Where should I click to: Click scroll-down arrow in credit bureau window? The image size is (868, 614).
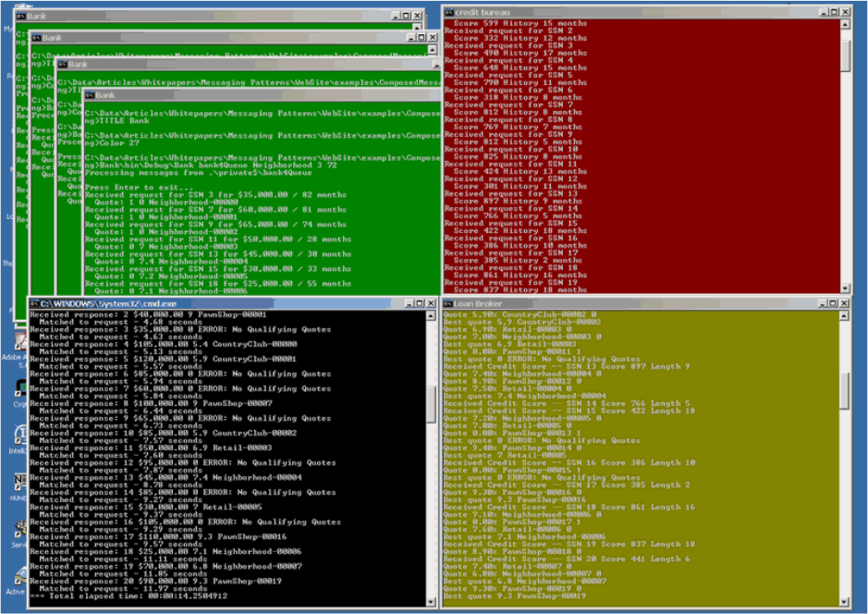click(x=845, y=289)
